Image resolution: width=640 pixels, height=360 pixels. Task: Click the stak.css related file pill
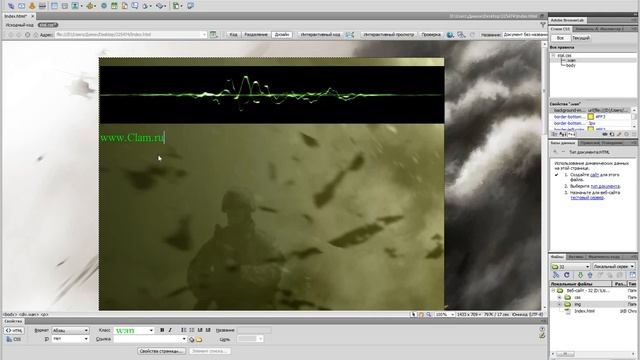pos(48,25)
